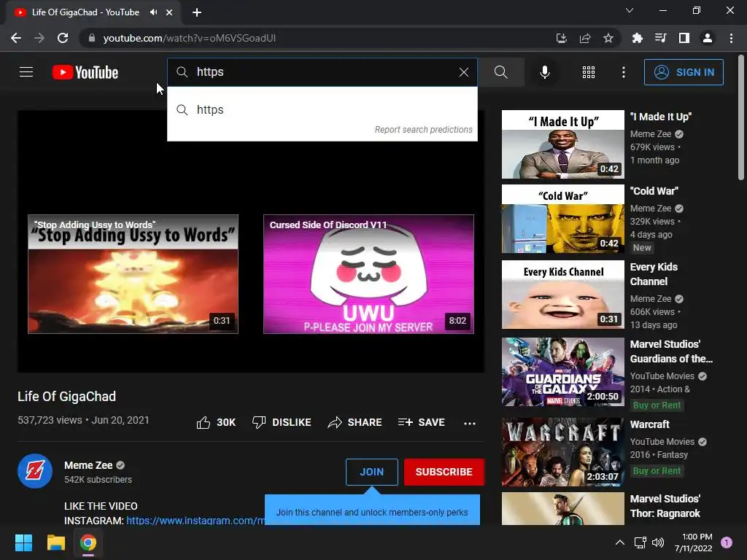This screenshot has width=747, height=560.
Task: Open volume control in system tray
Action: coord(658,542)
